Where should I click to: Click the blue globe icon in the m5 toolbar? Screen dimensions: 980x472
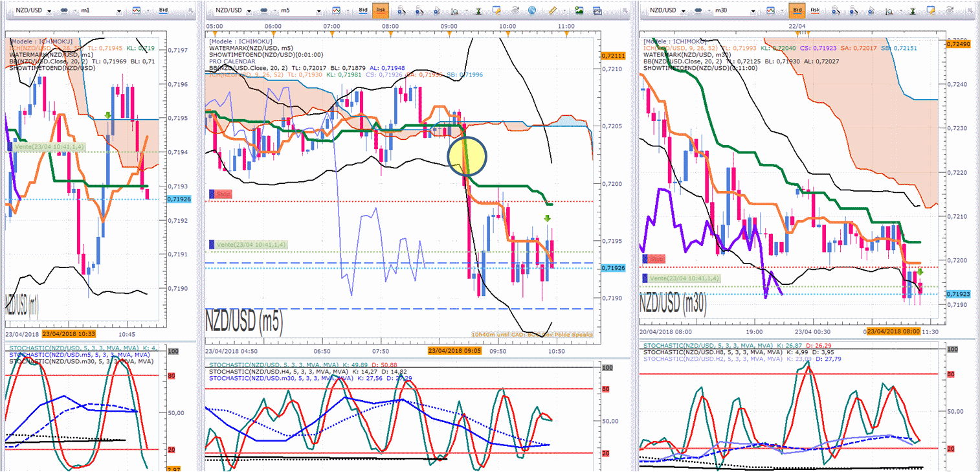[x=532, y=10]
